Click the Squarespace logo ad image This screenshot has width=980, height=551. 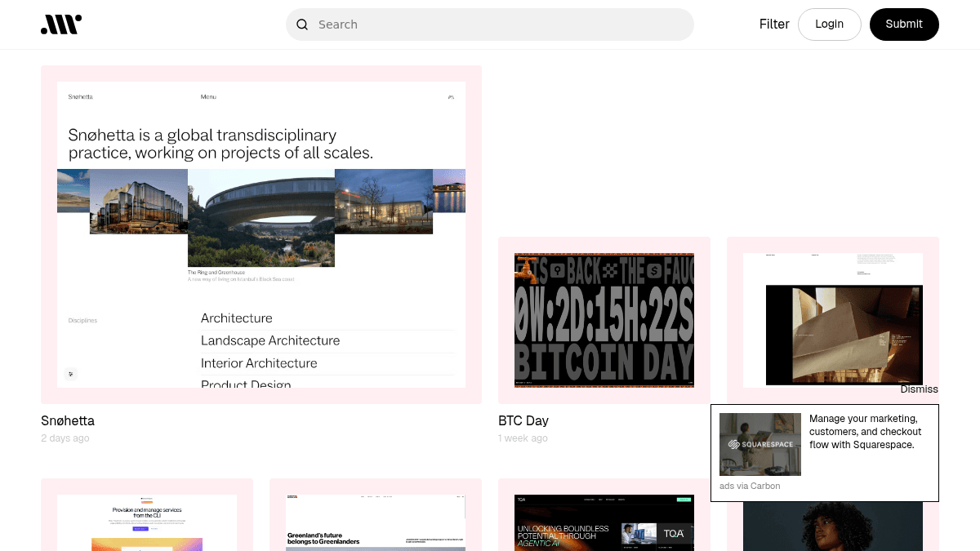tap(759, 444)
